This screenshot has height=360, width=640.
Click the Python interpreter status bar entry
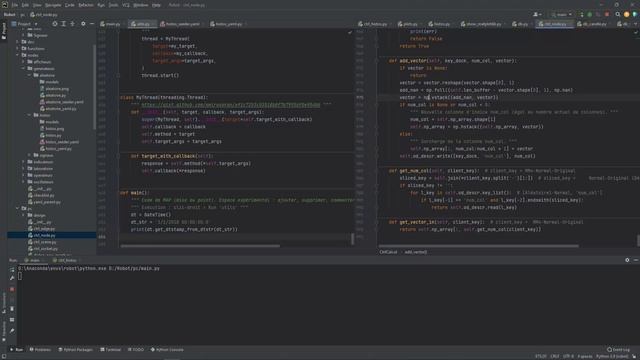[612, 357]
